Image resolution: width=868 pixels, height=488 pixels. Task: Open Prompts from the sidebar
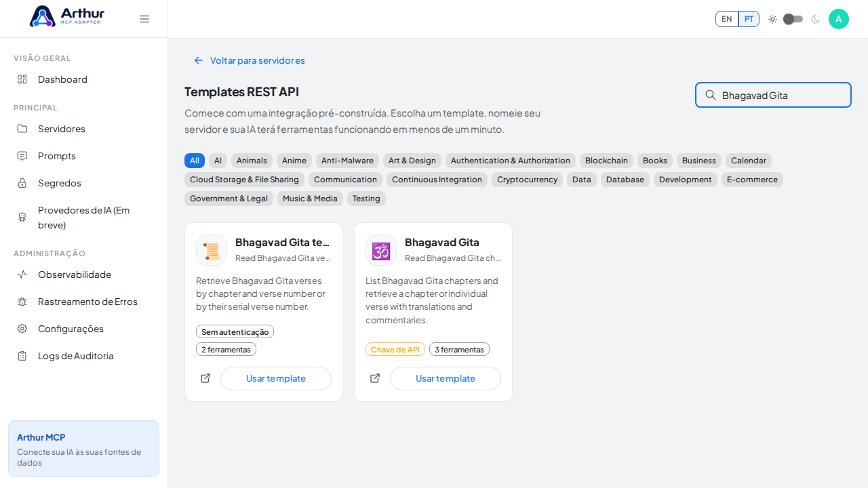click(84, 156)
